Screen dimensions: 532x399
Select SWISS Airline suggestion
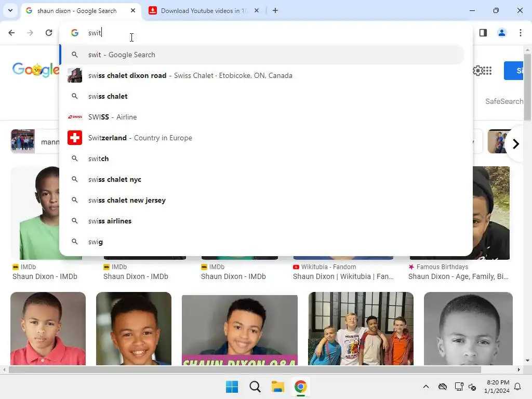click(262, 117)
